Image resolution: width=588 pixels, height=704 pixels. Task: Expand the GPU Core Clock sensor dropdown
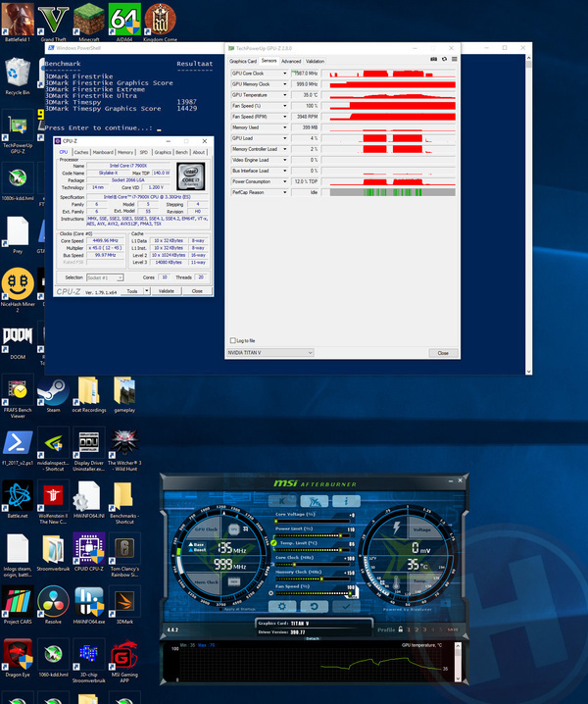tap(284, 74)
